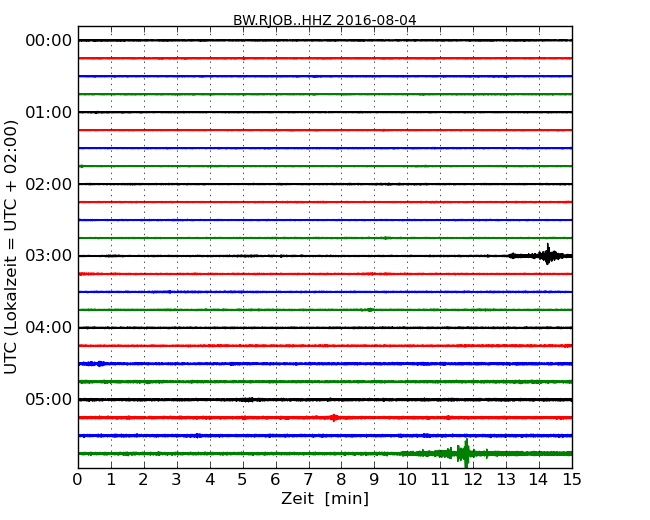
Task: Click the x-axis tick label 1
Action: pyautogui.click(x=111, y=480)
